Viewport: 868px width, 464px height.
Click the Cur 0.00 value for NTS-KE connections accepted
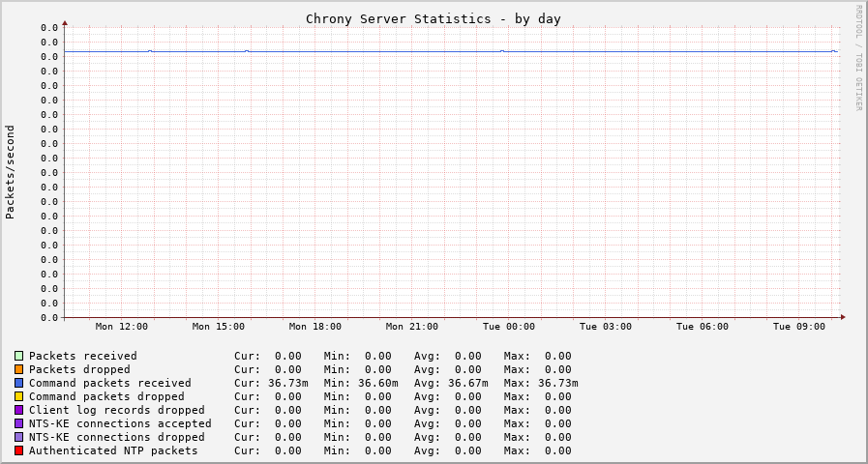point(288,423)
